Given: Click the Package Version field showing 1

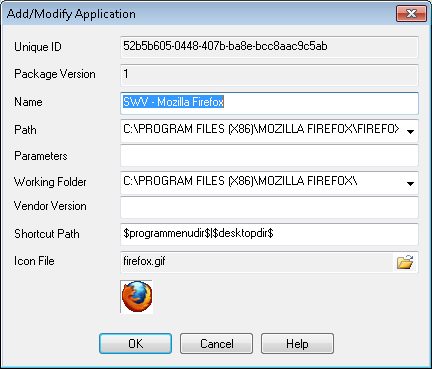Looking at the screenshot, I should pyautogui.click(x=269, y=75).
